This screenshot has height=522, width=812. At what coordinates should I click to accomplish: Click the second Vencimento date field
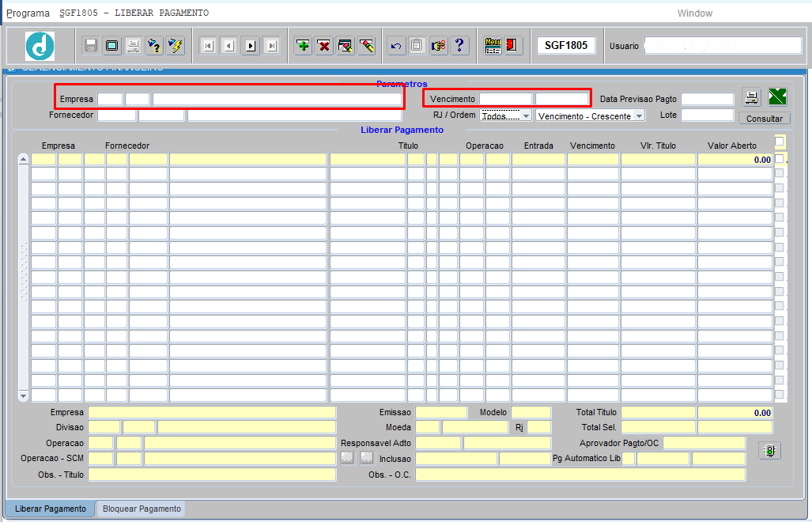click(561, 99)
